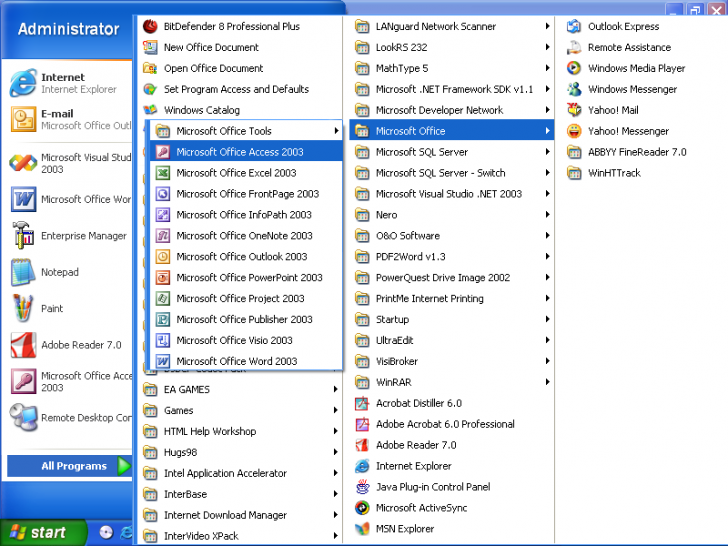Click the Microsoft ActiveSync icon
The width and height of the screenshot is (728, 546).
coord(362,507)
